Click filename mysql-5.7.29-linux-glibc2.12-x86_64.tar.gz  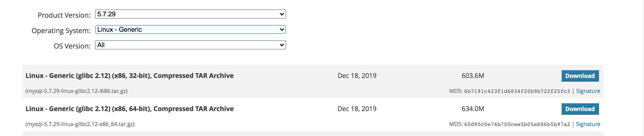80,124
